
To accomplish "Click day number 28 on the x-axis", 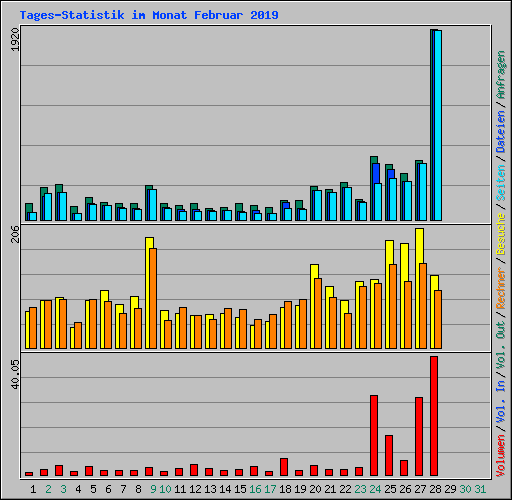I will [x=435, y=489].
